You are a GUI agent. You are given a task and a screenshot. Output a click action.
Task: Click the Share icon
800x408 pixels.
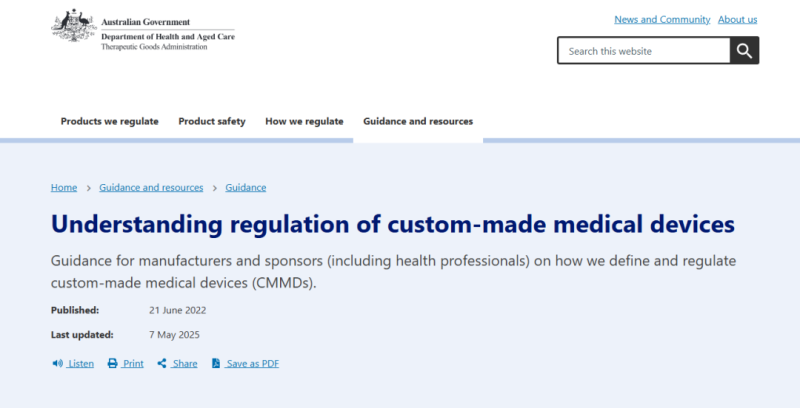click(x=162, y=364)
